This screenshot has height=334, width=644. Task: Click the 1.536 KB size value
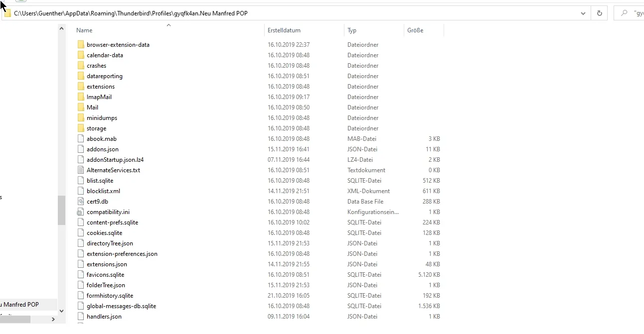(x=429, y=306)
